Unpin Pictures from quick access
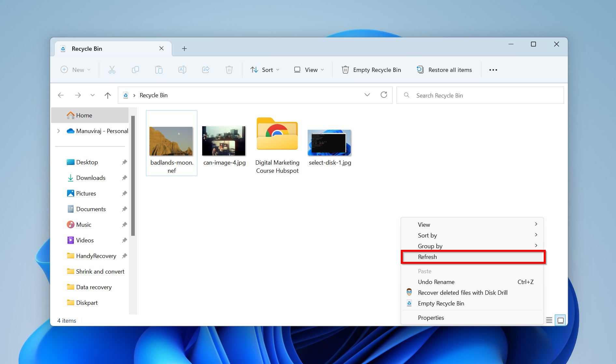Image resolution: width=616 pixels, height=364 pixels. click(124, 193)
